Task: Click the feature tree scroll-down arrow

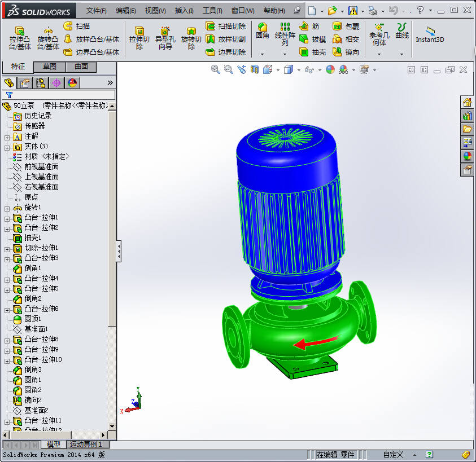Action: coord(112,426)
